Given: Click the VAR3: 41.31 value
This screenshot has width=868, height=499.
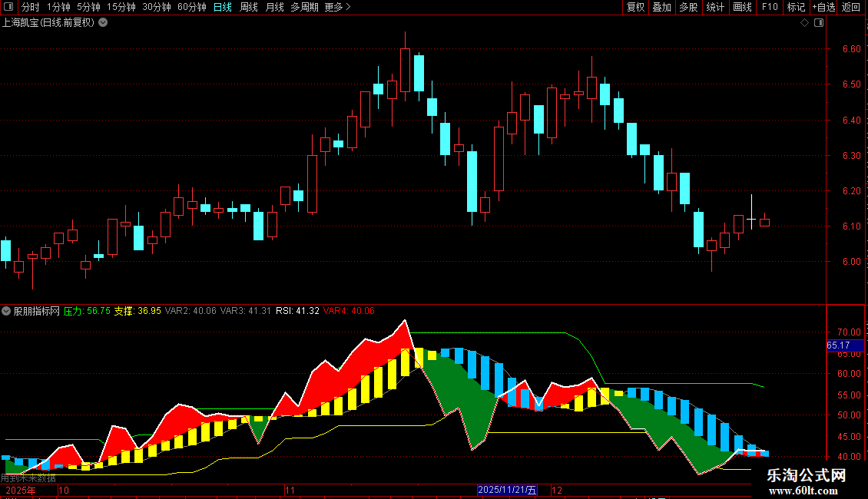Looking at the screenshot, I should point(245,311).
